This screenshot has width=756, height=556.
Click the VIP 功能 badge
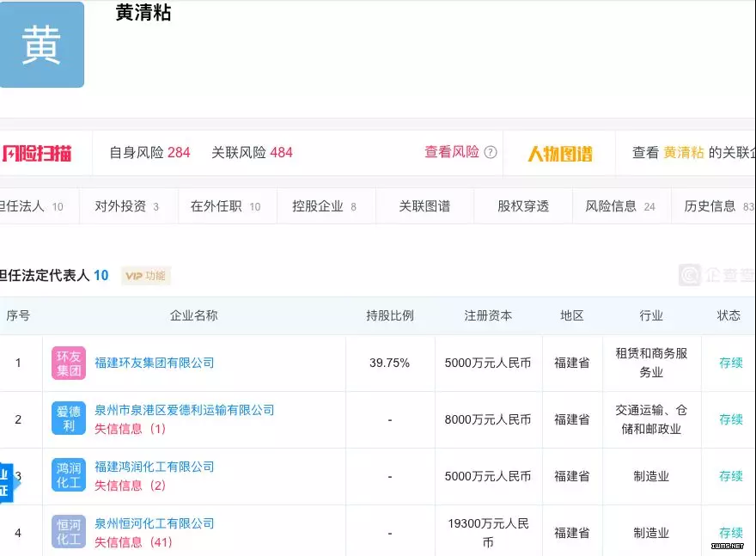click(145, 276)
